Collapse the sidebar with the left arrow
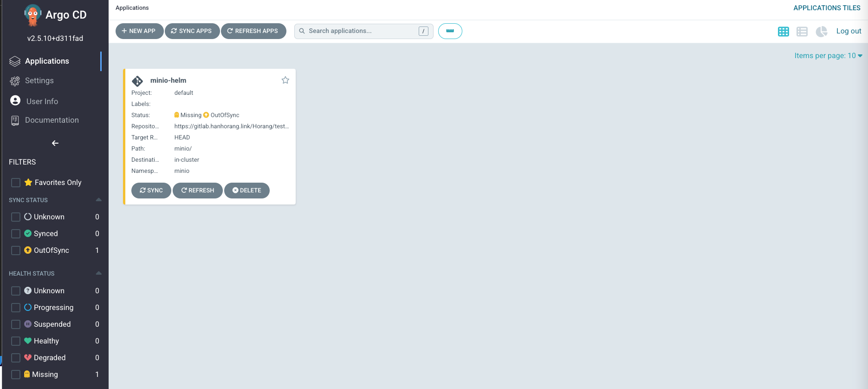This screenshot has height=389, width=868. (x=55, y=143)
